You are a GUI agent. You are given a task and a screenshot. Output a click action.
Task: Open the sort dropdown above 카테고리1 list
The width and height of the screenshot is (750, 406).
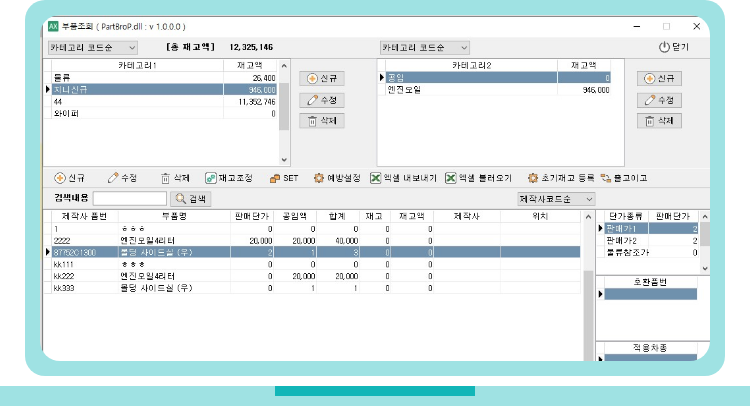93,47
